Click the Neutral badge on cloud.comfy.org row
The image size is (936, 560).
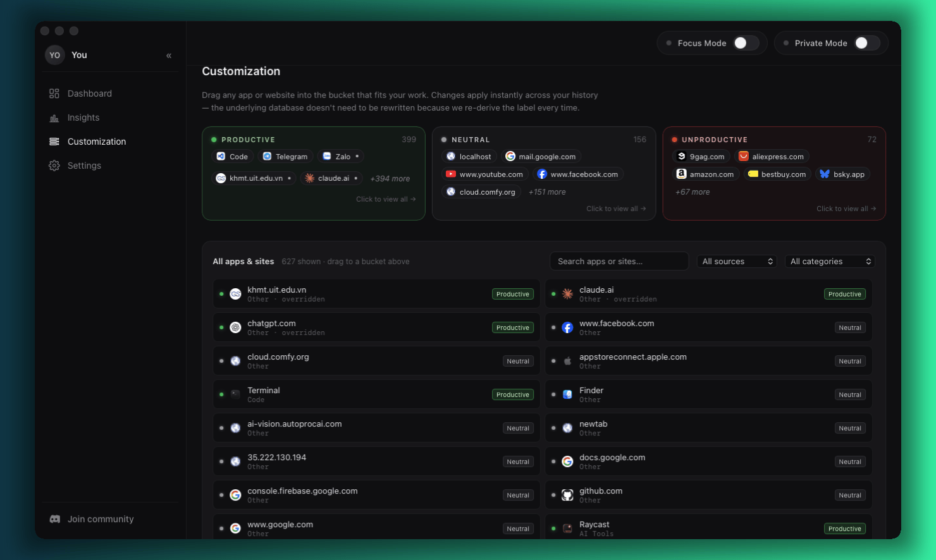point(518,361)
